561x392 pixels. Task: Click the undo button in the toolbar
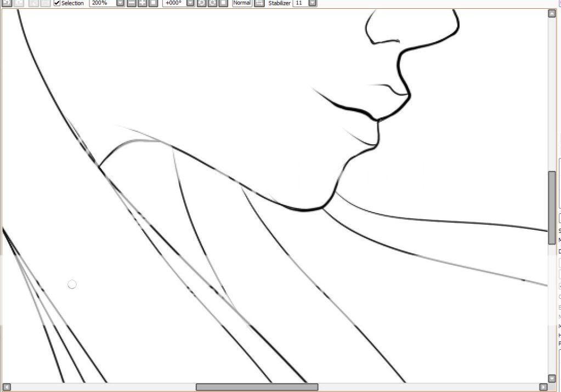click(x=5, y=3)
